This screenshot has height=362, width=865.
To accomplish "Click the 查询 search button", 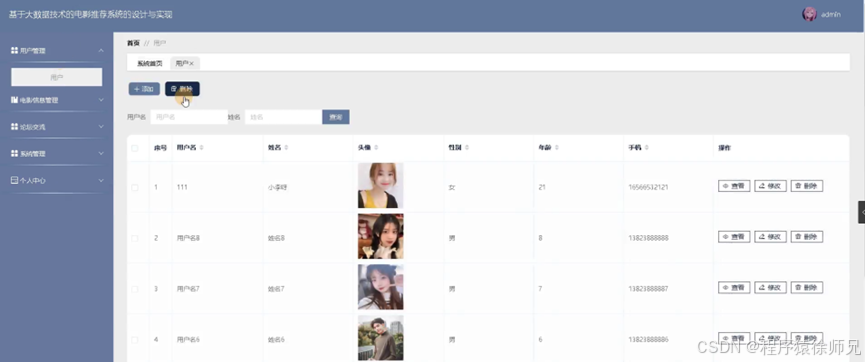I will click(x=335, y=117).
